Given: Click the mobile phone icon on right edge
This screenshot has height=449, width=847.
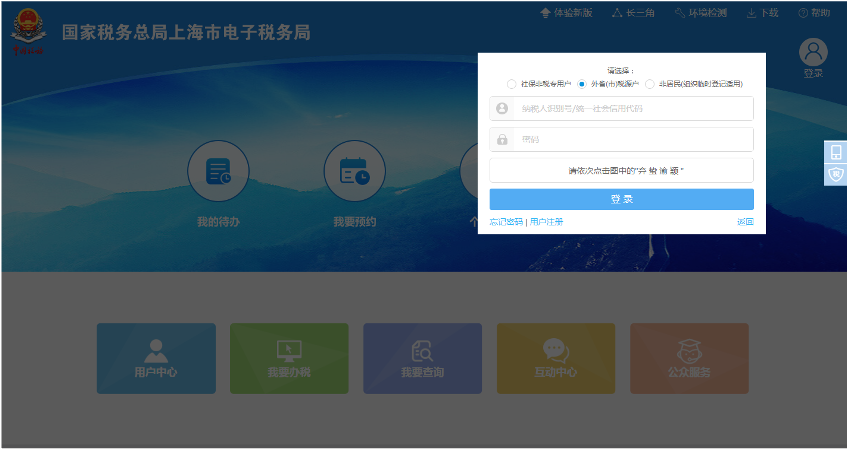Looking at the screenshot, I should pyautogui.click(x=836, y=152).
